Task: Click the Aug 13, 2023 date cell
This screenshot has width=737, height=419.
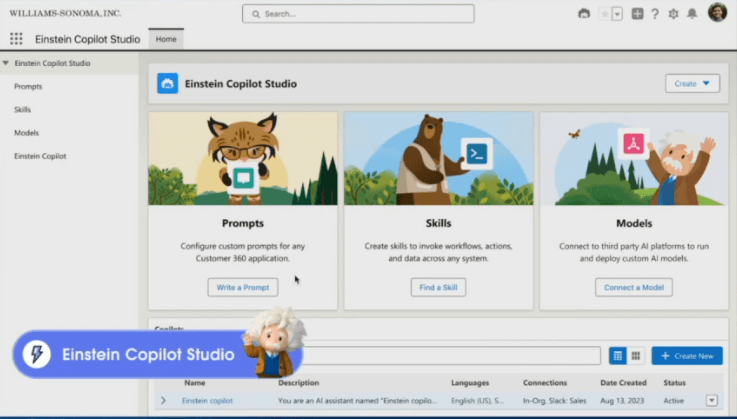Action: pyautogui.click(x=622, y=401)
